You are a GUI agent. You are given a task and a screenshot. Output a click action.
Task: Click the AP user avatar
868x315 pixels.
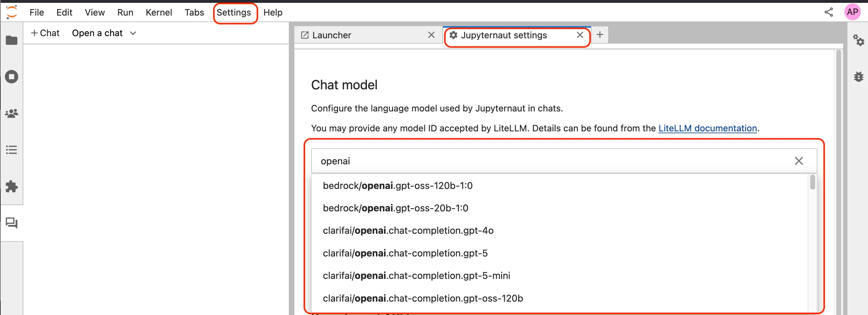click(x=852, y=12)
